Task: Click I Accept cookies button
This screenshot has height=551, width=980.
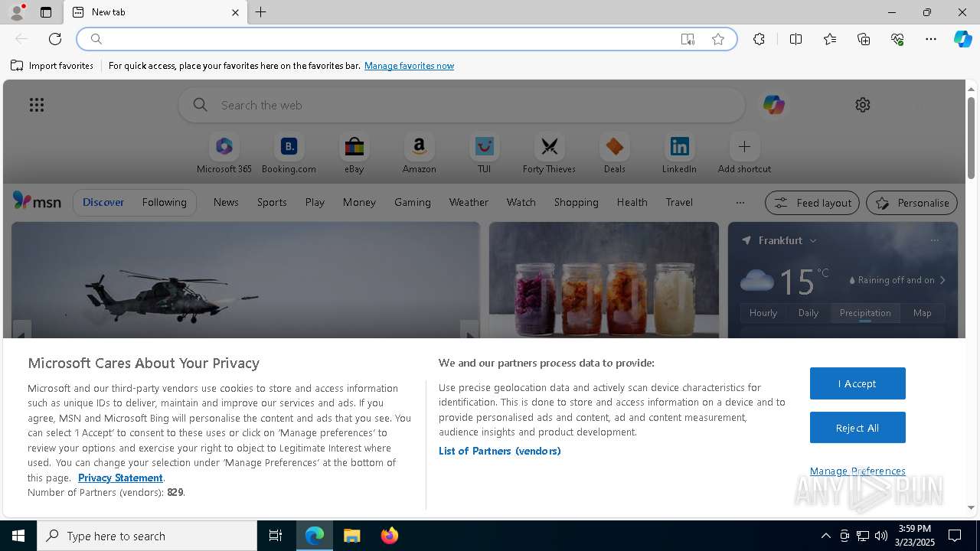Action: (857, 383)
